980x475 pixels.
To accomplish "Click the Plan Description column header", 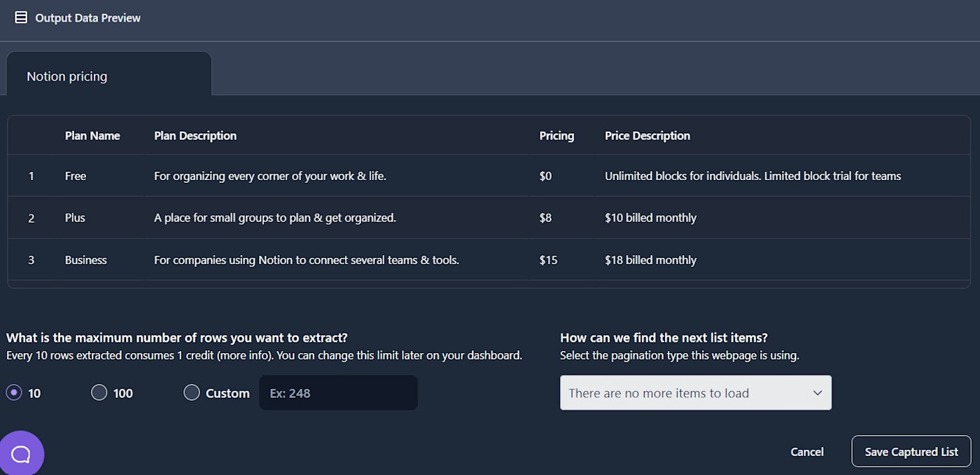I will click(195, 136).
